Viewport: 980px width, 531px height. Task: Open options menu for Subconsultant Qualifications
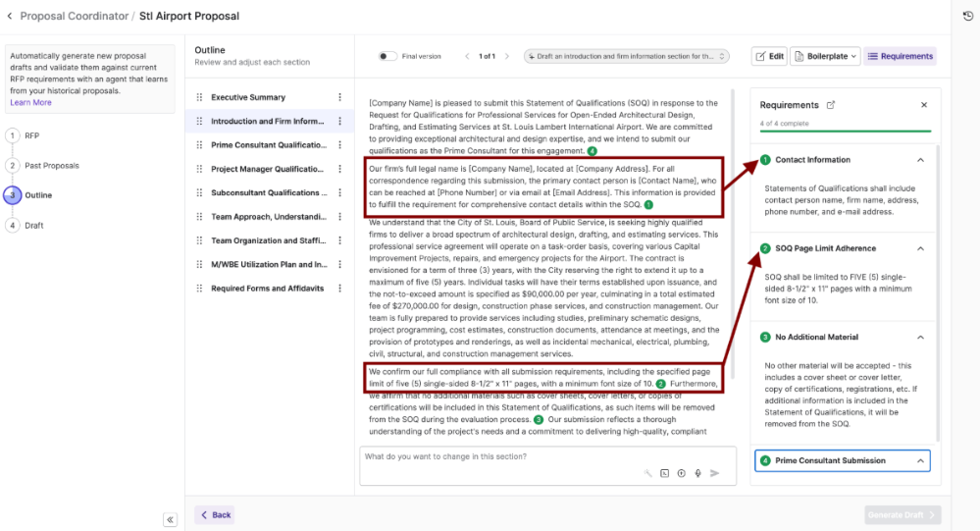tap(340, 192)
